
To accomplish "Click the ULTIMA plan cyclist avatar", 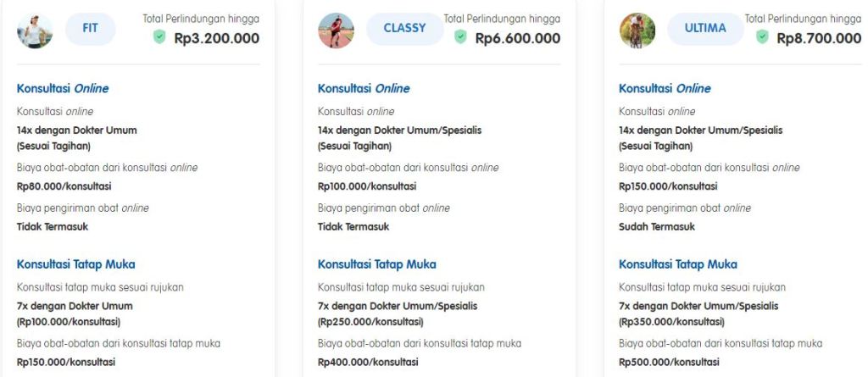I will pyautogui.click(x=637, y=30).
